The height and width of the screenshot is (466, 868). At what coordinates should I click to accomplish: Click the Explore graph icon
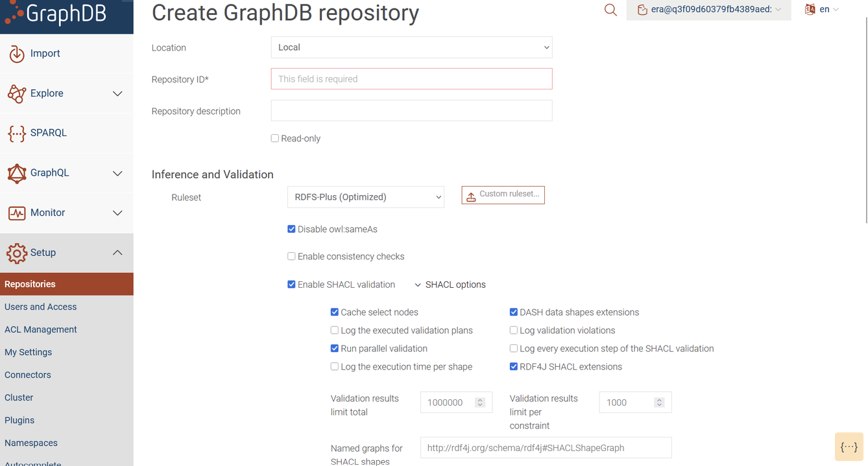[17, 93]
